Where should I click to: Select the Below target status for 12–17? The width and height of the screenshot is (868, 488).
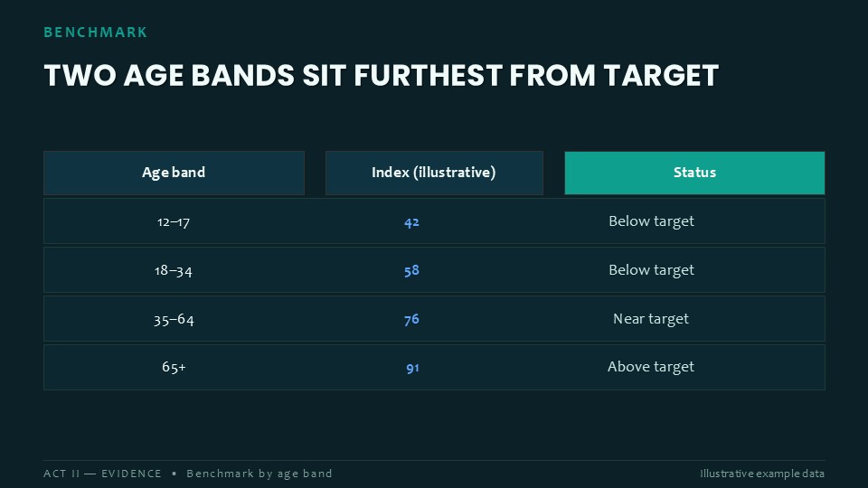pyautogui.click(x=651, y=221)
